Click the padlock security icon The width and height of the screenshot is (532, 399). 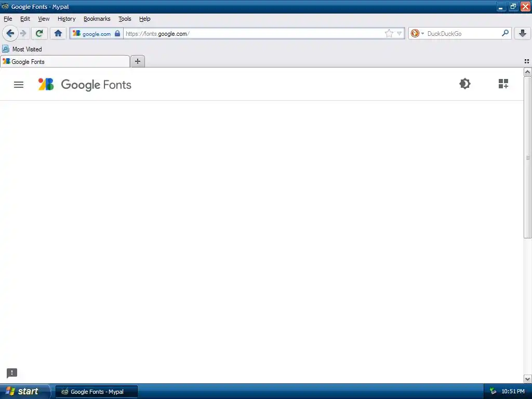pos(117,33)
